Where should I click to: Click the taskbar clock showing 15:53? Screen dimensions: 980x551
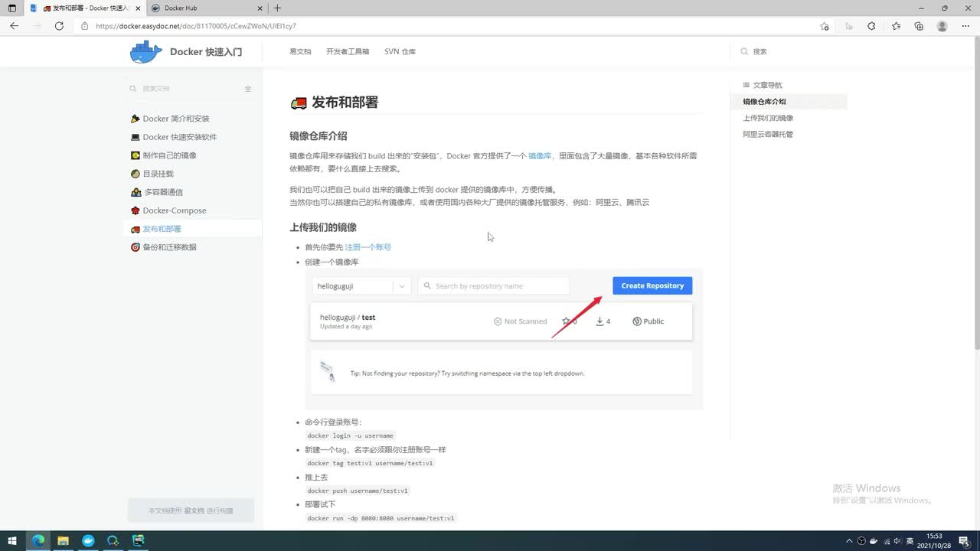[x=934, y=541]
